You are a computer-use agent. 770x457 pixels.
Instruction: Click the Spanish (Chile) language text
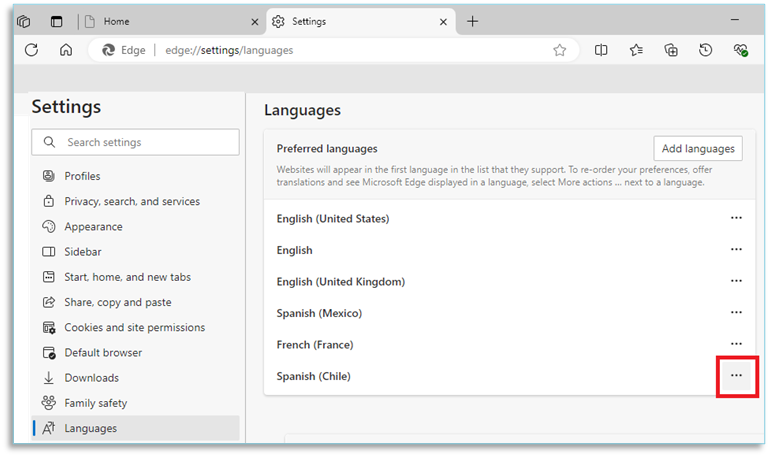coord(313,376)
